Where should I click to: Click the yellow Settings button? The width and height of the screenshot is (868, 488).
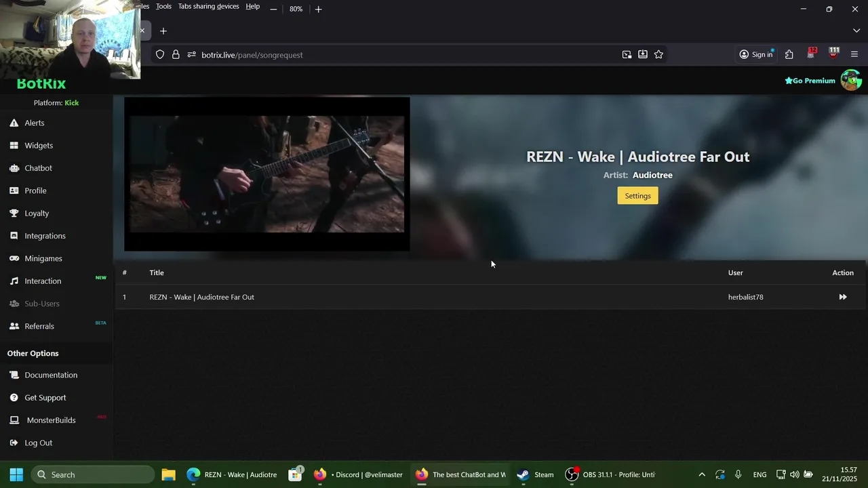tap(637, 196)
